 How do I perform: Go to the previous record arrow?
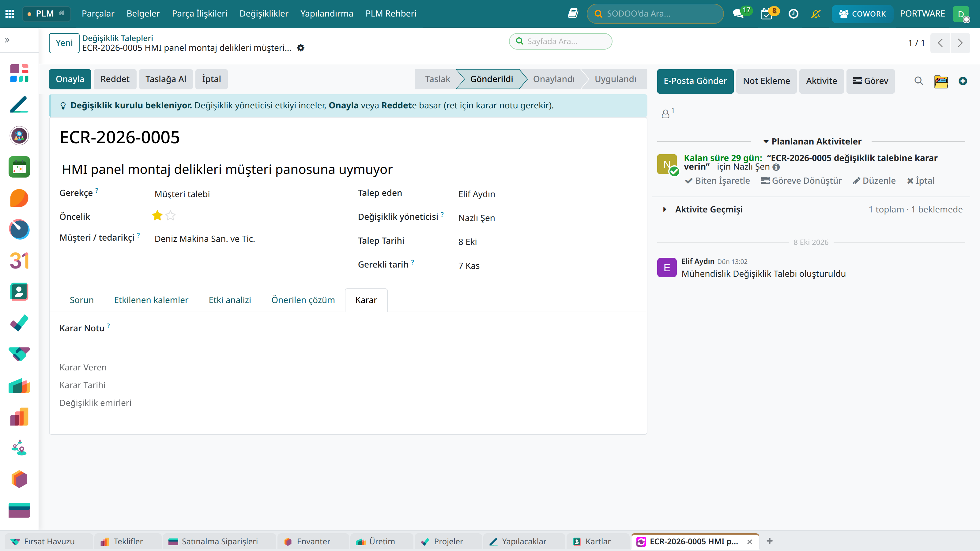(x=940, y=43)
